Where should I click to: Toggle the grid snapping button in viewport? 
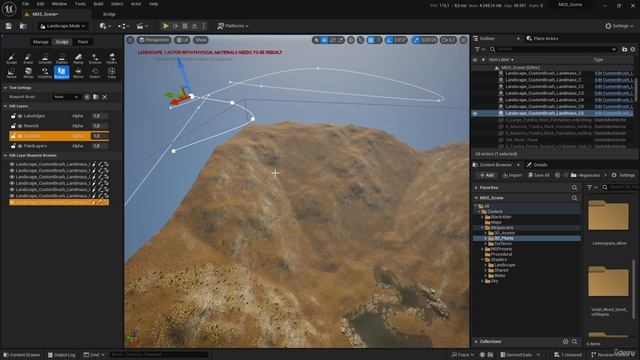point(371,40)
